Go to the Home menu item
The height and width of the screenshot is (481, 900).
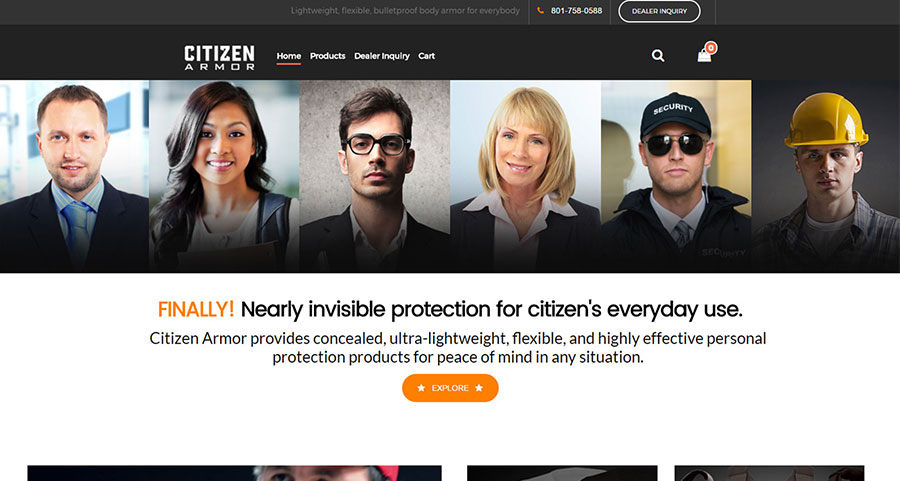[289, 56]
